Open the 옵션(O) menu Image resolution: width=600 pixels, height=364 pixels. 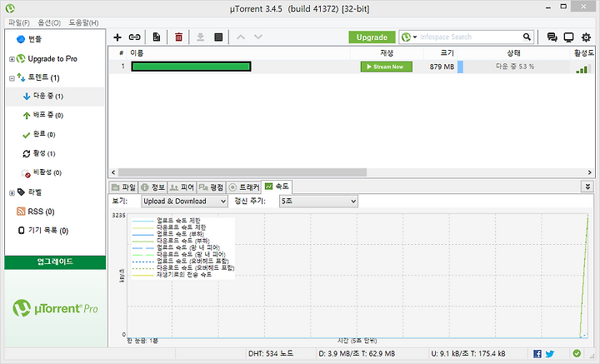coord(49,22)
